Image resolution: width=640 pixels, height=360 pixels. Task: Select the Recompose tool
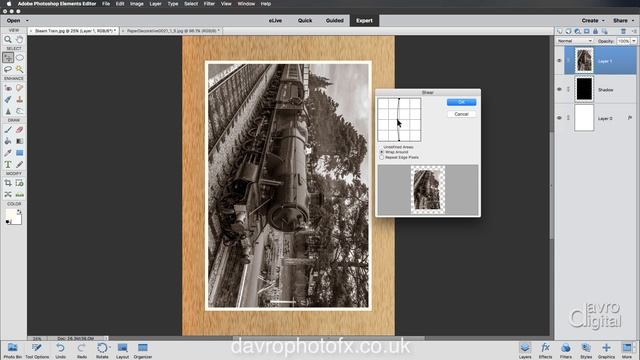[x=20, y=183]
